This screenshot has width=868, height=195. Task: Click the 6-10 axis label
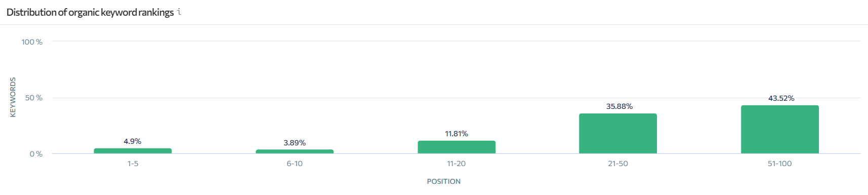tap(295, 164)
